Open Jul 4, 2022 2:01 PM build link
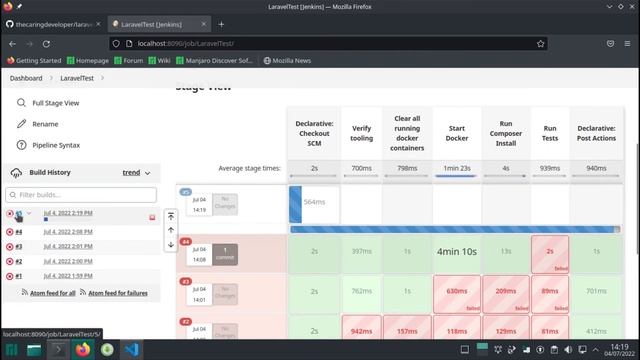 (68, 247)
